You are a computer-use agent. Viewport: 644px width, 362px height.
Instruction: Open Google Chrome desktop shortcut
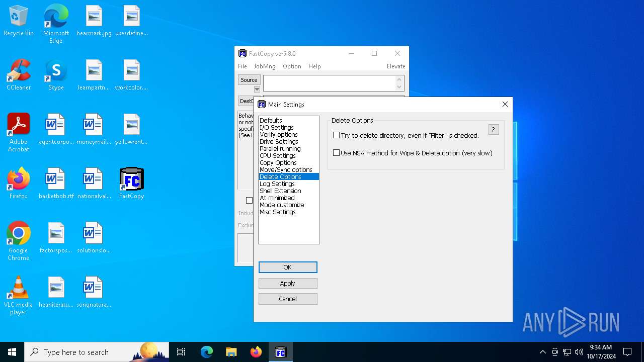click(19, 241)
